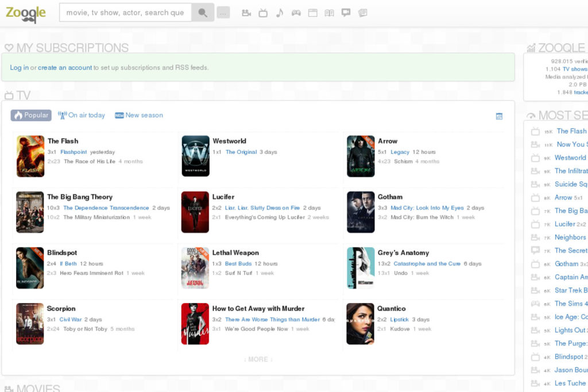
Task: Click TV icon beside Westworld in Most Seeded
Action: tap(536, 158)
